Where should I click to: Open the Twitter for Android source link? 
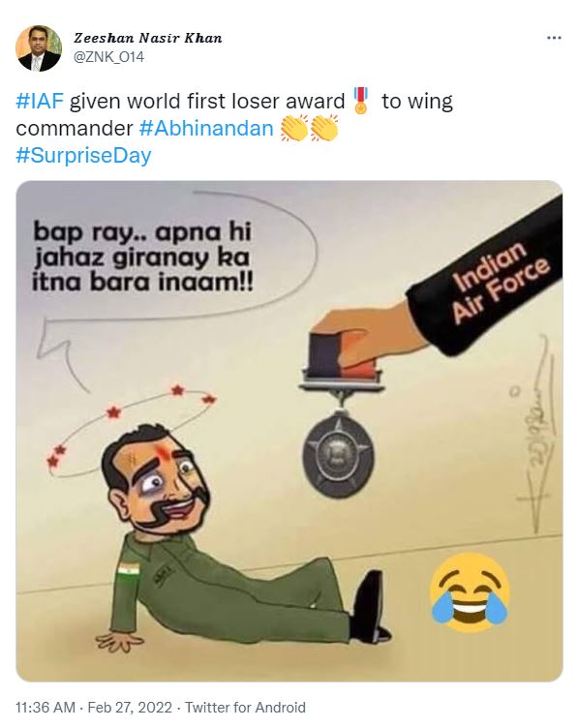point(245,707)
